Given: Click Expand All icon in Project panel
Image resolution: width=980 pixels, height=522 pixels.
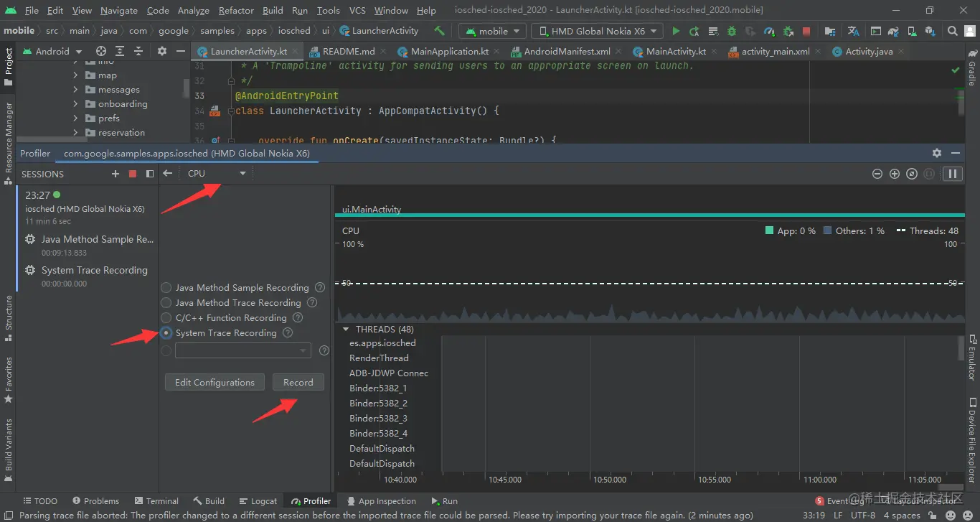Looking at the screenshot, I should pos(120,51).
